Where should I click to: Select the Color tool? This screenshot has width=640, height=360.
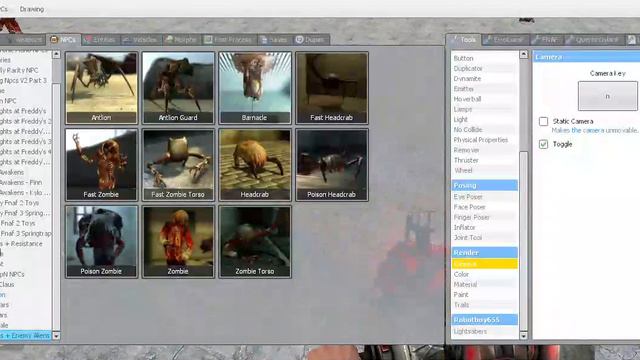484,274
